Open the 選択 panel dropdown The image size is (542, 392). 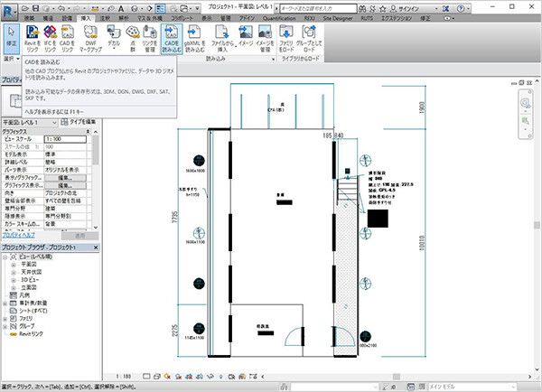coord(12,59)
